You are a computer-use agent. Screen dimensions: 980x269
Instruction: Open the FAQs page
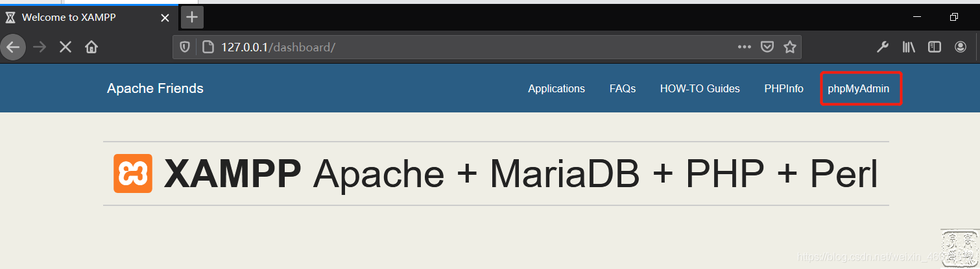coord(623,89)
